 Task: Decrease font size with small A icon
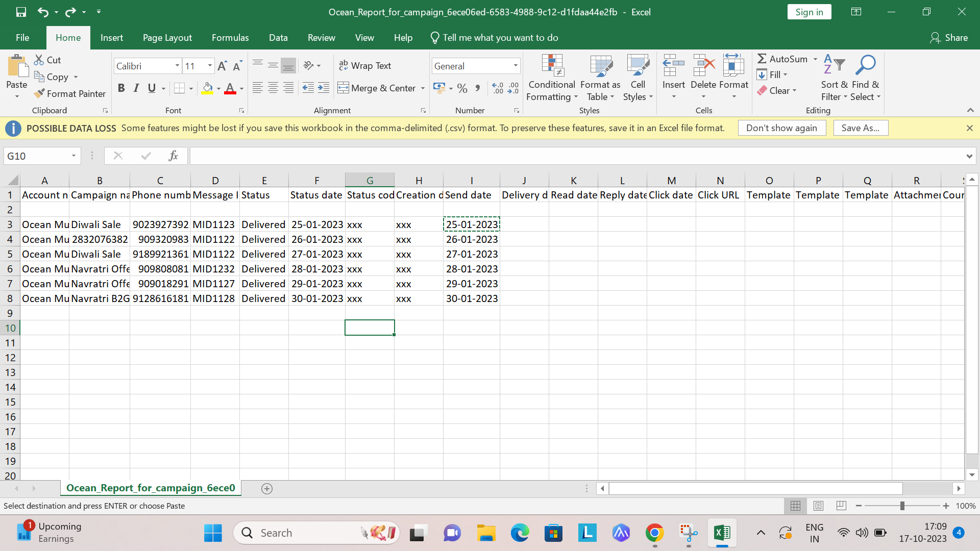click(237, 66)
